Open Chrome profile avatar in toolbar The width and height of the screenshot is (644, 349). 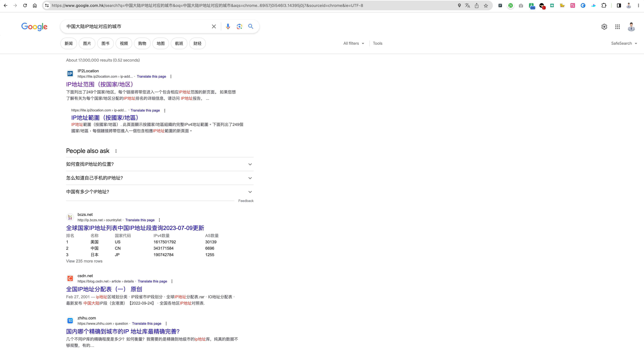(x=629, y=5)
